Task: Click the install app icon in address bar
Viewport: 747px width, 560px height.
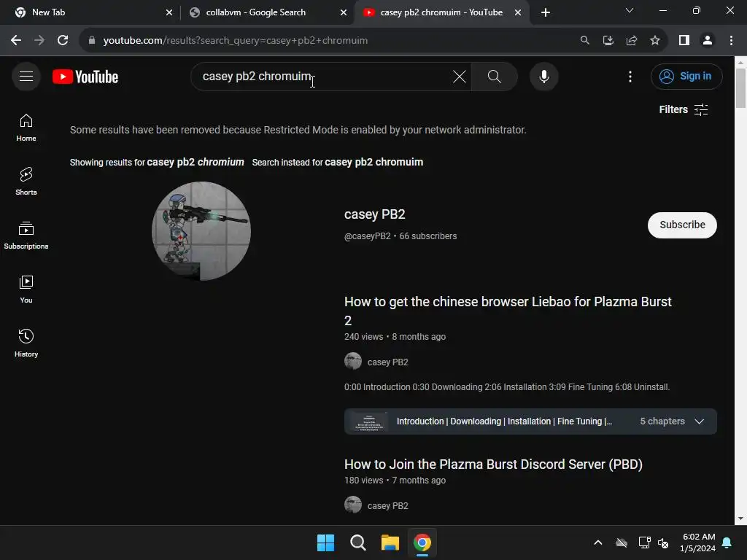Action: [608, 41]
